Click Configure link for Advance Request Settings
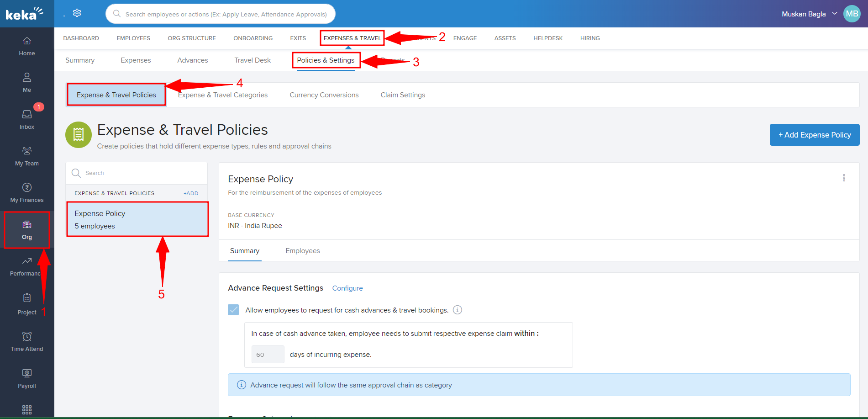Screen dimensions: 868x419 tap(347, 288)
